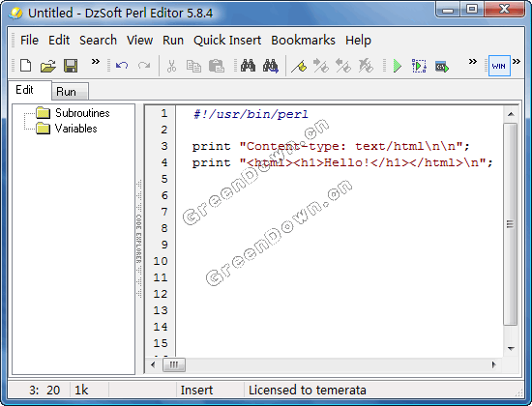Go to next bookmark icon

pos(321,66)
